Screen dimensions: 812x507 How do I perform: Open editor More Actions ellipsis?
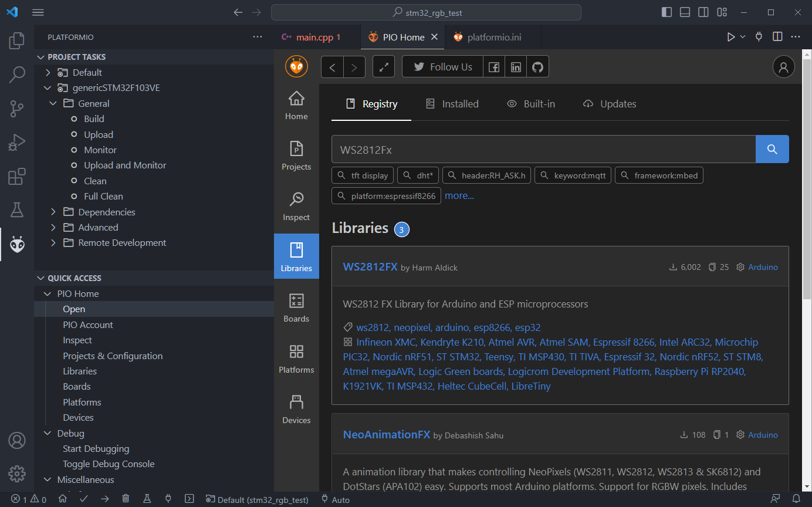tap(796, 37)
